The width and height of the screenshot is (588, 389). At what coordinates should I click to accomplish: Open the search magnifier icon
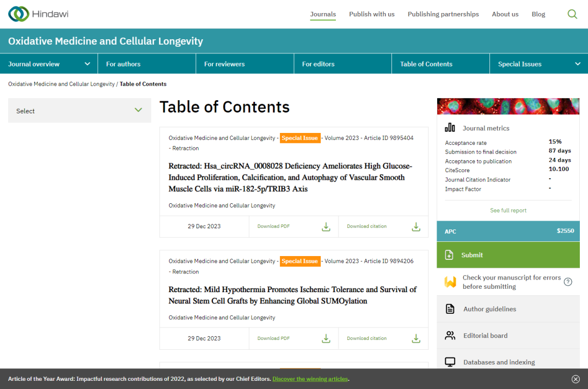pos(572,14)
